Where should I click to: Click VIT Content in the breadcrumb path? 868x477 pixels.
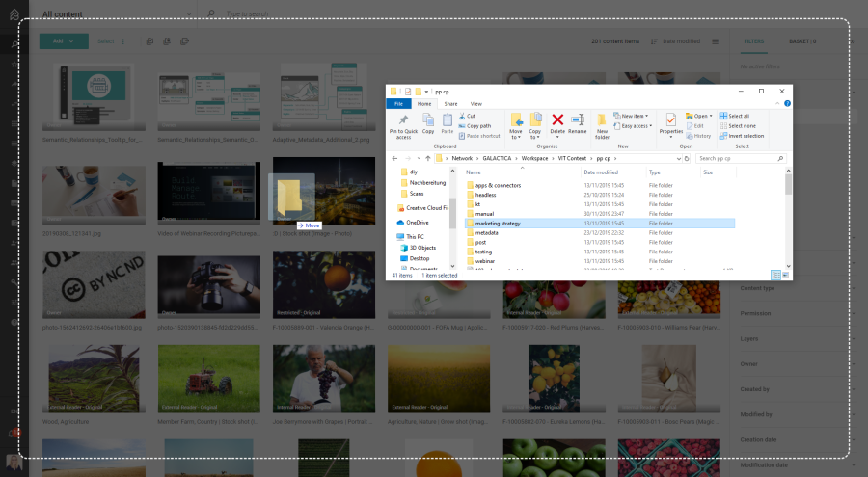click(x=572, y=158)
